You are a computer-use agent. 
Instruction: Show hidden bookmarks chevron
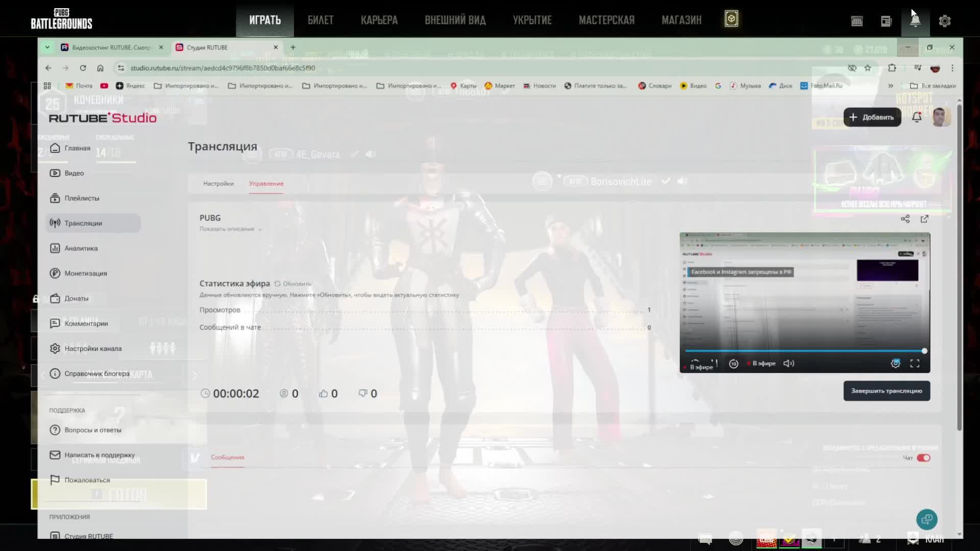coord(891,86)
